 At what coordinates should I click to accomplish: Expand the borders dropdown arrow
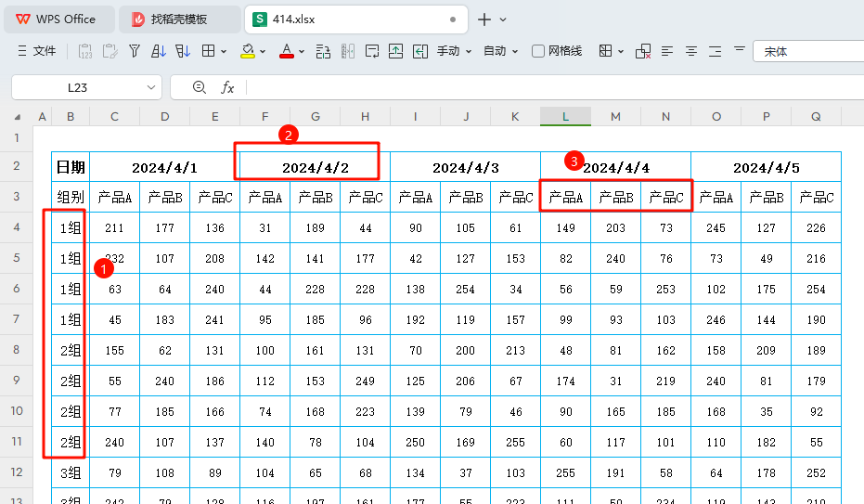224,51
